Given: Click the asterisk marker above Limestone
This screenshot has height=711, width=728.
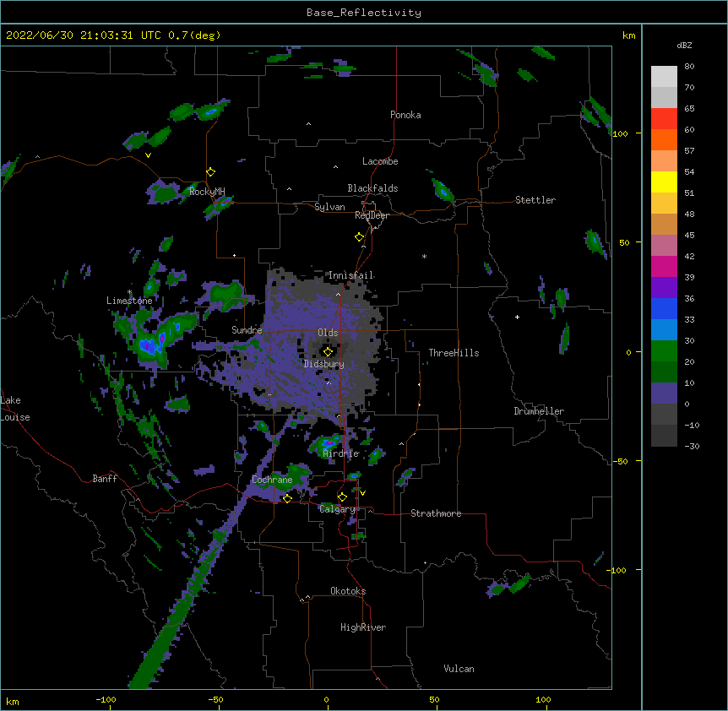Looking at the screenshot, I should 129,292.
